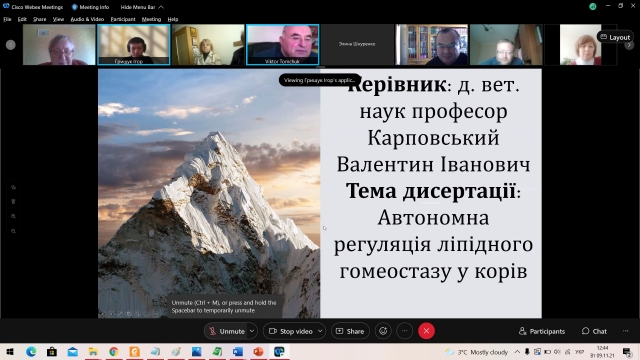Click the green Webex status indicator
640x360 pixels.
coord(593,7)
